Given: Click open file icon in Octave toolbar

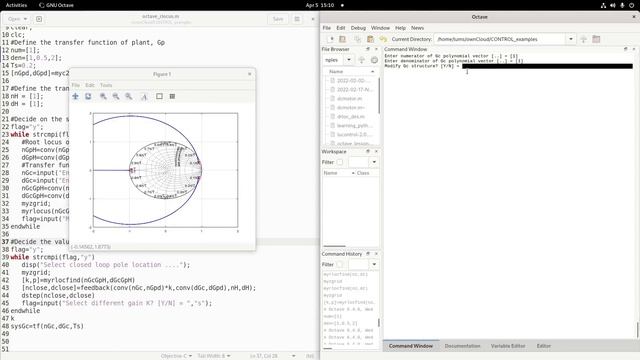Looking at the screenshot, I should pyautogui.click(x=342, y=39).
